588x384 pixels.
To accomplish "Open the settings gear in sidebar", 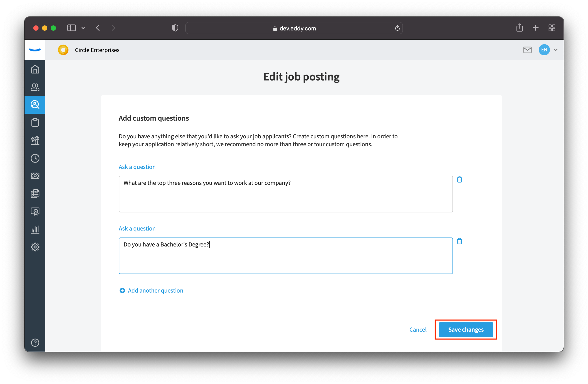I will (x=35, y=247).
